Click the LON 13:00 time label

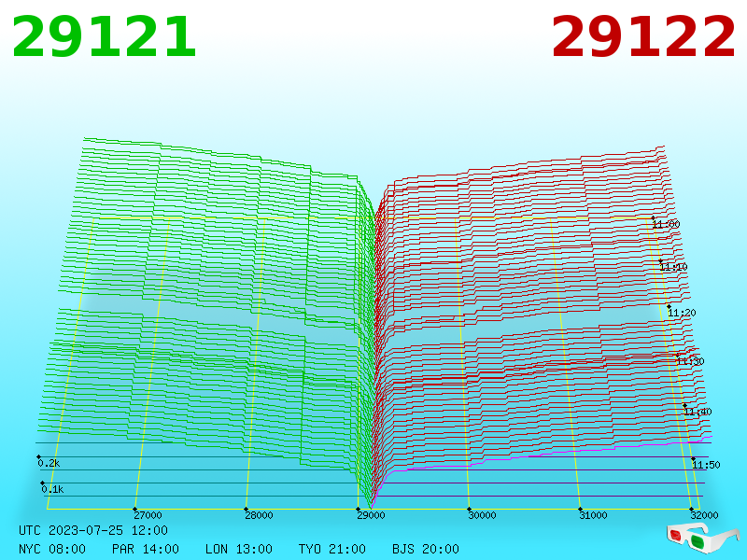tap(239, 549)
